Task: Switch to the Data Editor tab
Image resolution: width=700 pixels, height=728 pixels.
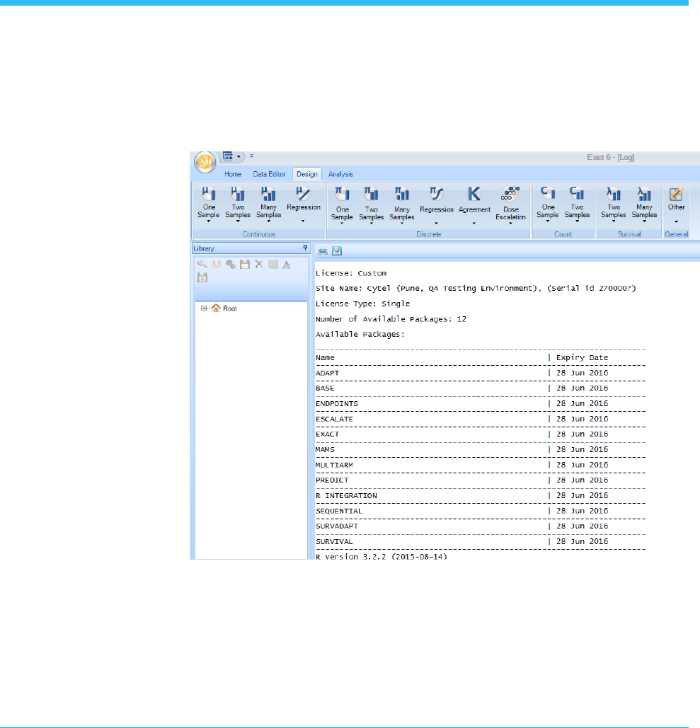Action: point(269,174)
